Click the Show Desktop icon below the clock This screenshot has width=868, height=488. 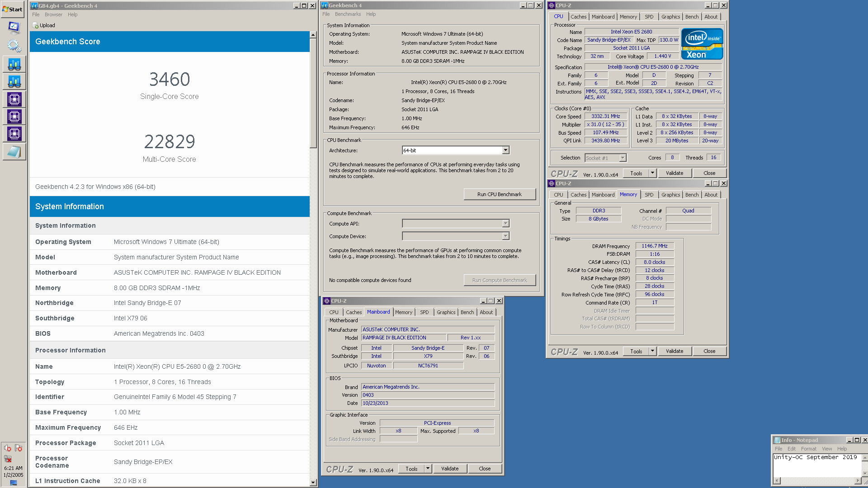[14, 483]
